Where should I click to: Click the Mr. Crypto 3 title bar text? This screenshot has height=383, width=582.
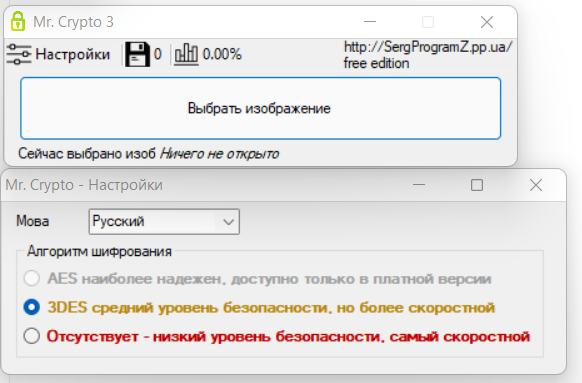click(73, 22)
